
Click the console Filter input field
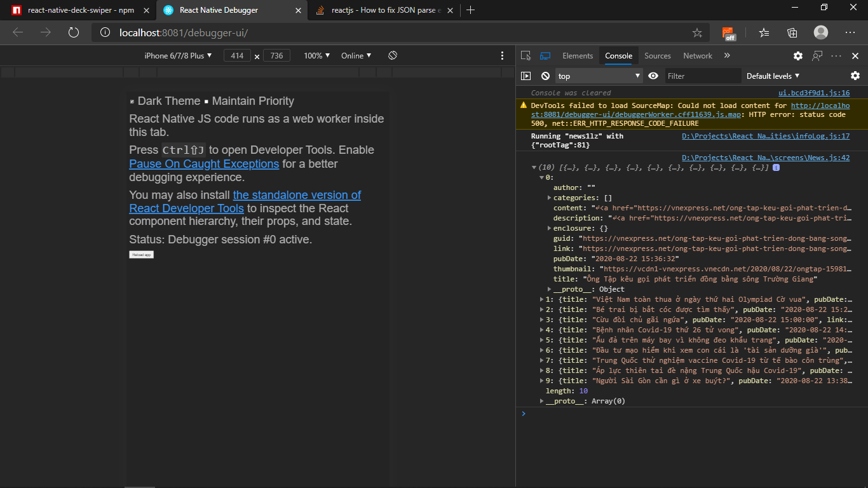point(703,76)
